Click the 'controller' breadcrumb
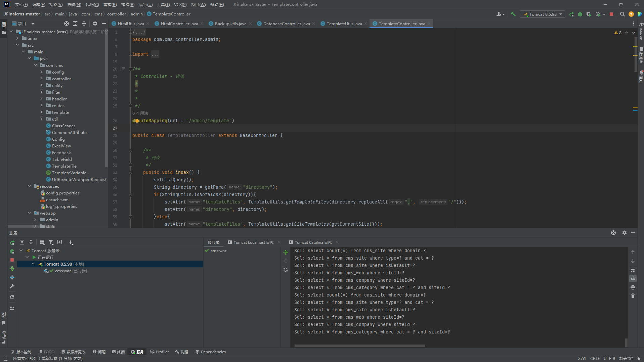The image size is (644, 362). [x=116, y=14]
